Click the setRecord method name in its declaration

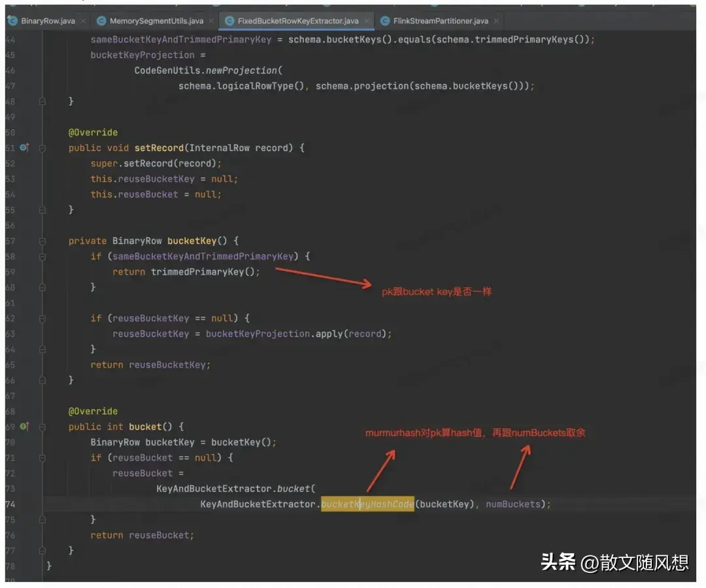pos(159,148)
